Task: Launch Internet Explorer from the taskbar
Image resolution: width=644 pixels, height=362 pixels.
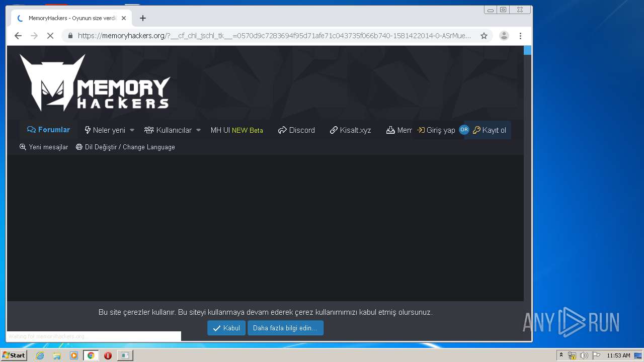Action: tap(40, 355)
